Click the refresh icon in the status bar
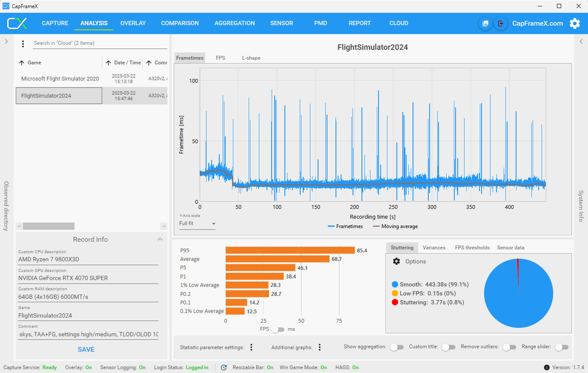588x373 pixels. [224, 367]
